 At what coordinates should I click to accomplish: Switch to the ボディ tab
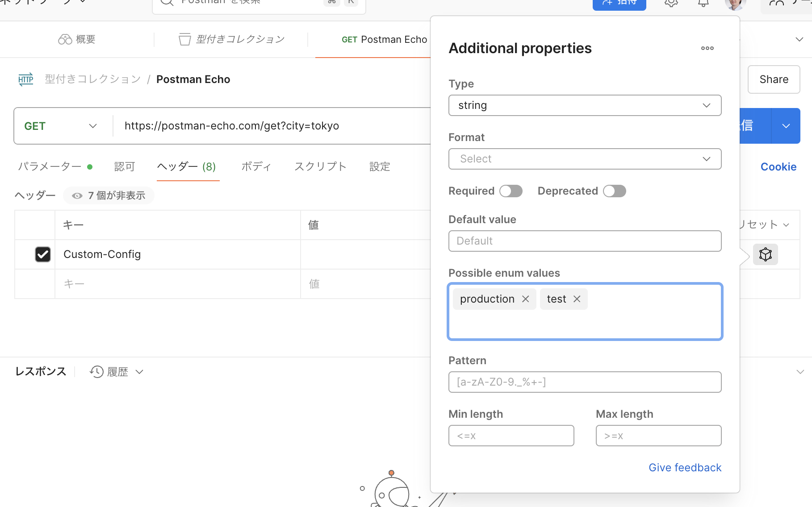(256, 166)
